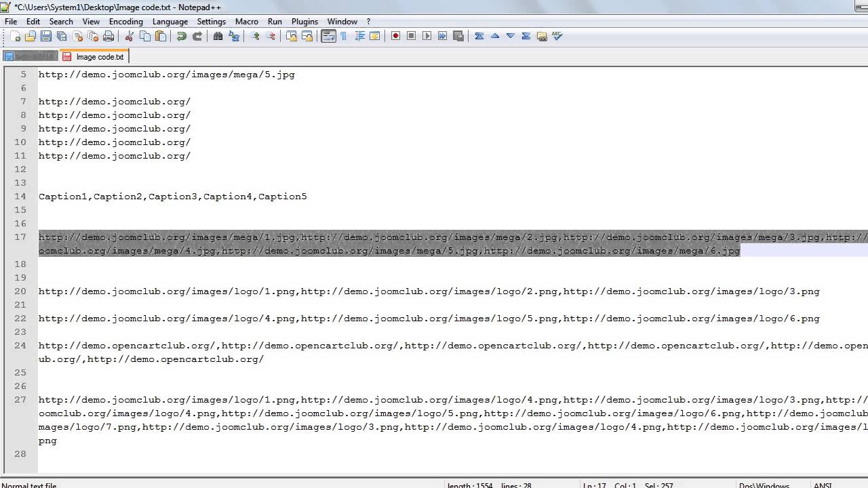Zoom out with the magnifier minus icon

click(x=271, y=37)
